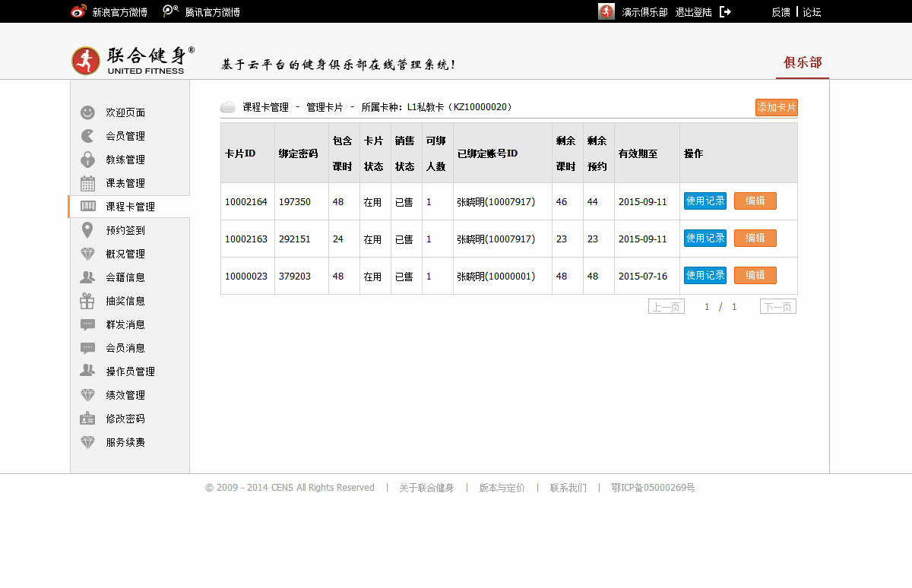Select the 俱乐部 tab in header
The width and height of the screenshot is (912, 588).
point(803,62)
